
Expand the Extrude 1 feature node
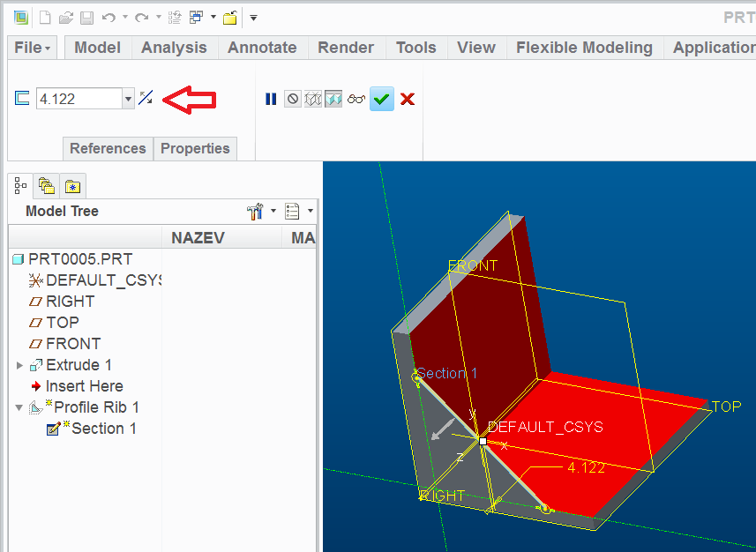click(x=19, y=365)
